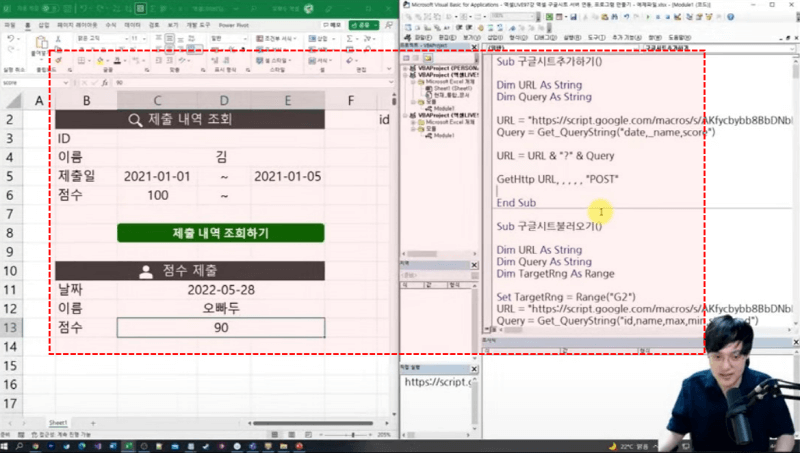Open the Procedure dropdown in code window
The image size is (800, 453).
click(x=791, y=48)
